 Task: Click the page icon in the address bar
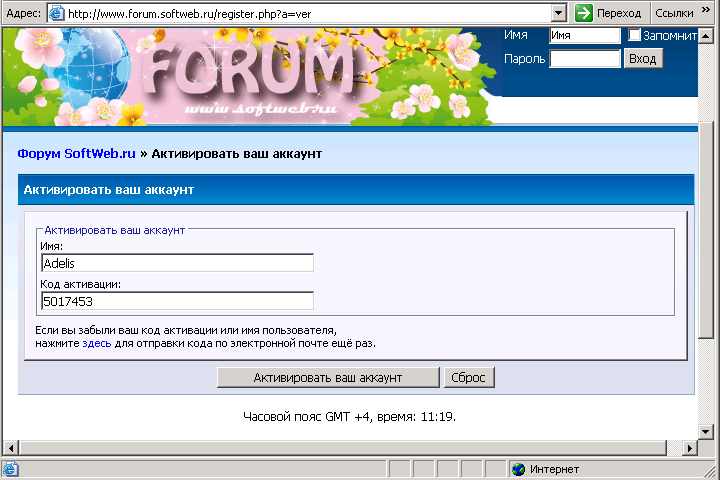(56, 13)
